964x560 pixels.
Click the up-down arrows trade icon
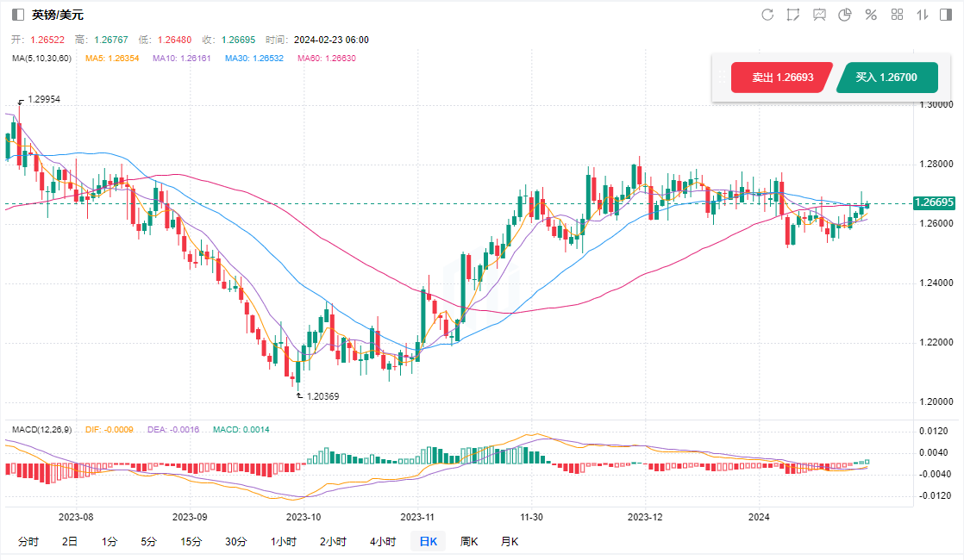click(x=923, y=15)
